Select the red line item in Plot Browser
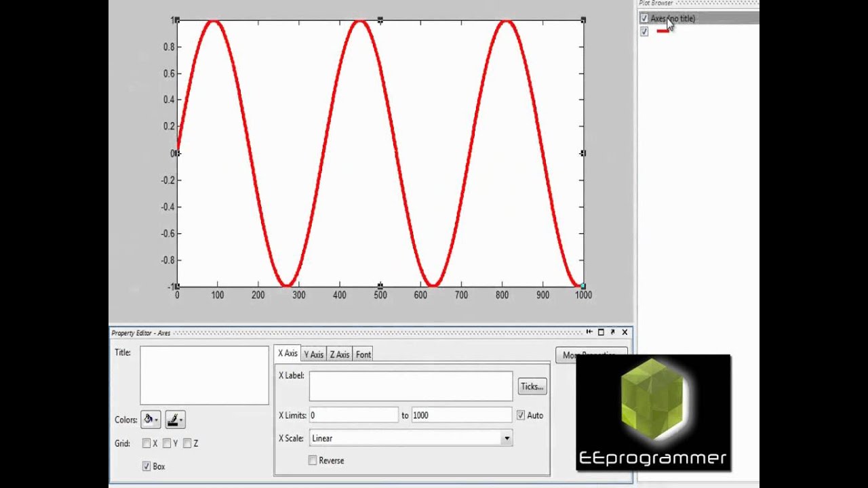Screen dimensions: 868x488 (663, 31)
